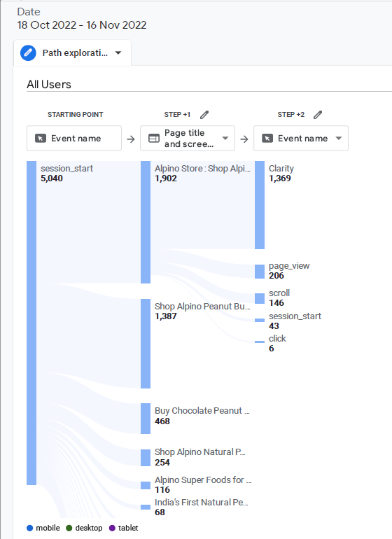Click the blue pencil icon beside Path exploration
Screen dimensions: 392x539
pos(28,53)
